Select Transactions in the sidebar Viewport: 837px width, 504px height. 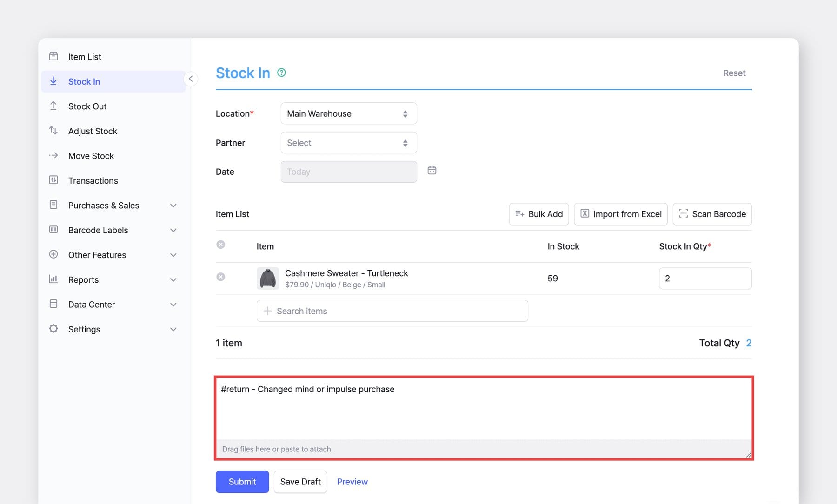click(93, 180)
